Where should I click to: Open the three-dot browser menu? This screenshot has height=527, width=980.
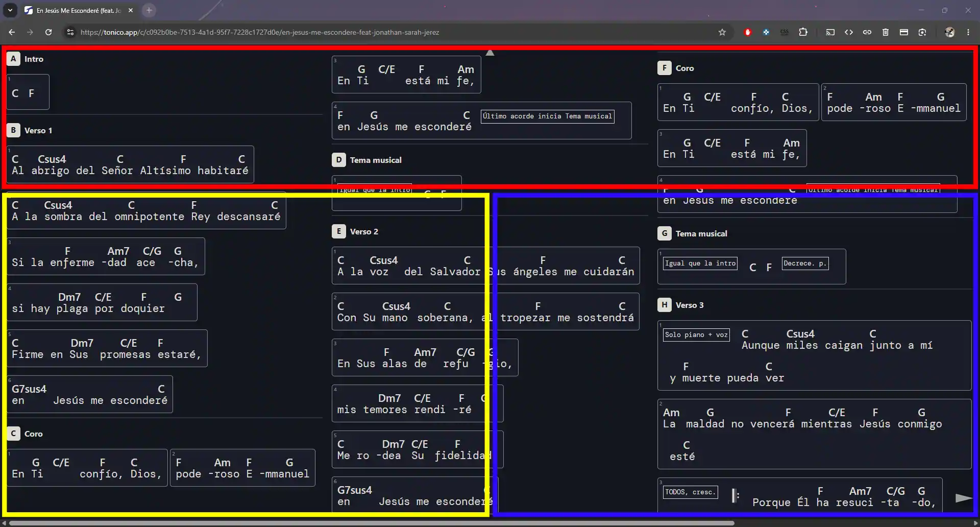click(968, 32)
